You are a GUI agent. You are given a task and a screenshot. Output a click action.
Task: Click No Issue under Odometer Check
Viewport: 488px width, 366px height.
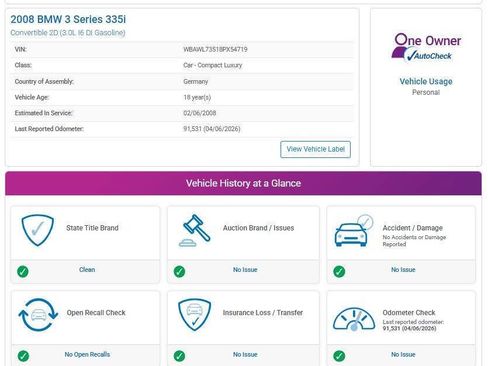tap(403, 354)
